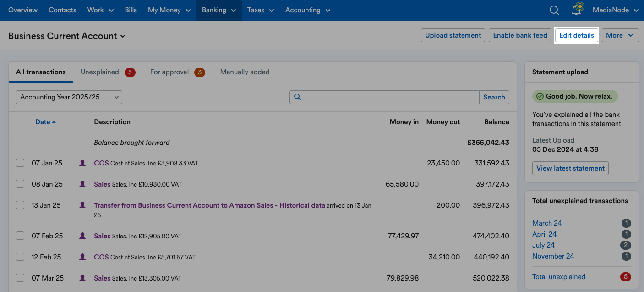Open the Sales transaction dated 07 Feb 25
Viewport: 644px width, 292px height.
pos(102,236)
